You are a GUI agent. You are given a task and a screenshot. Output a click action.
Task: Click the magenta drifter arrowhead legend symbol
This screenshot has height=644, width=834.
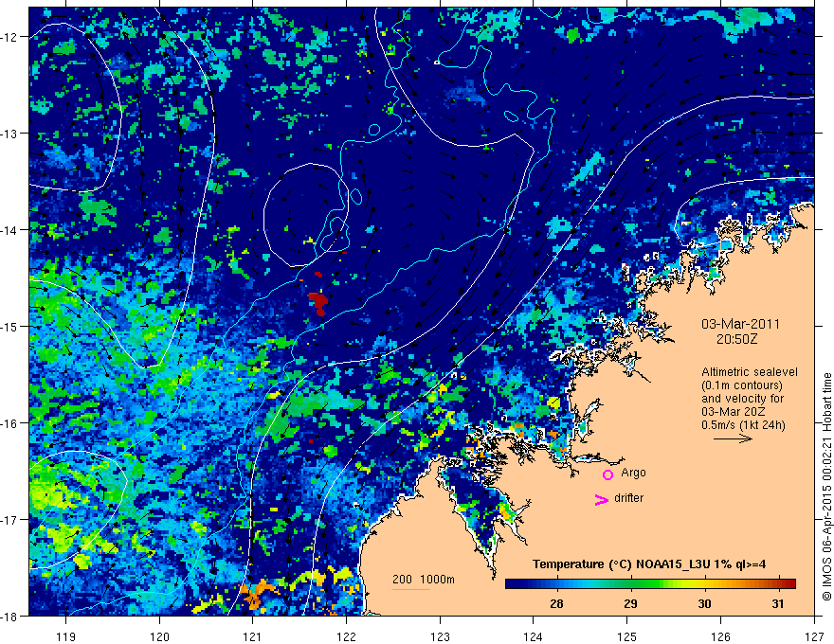coord(602,499)
